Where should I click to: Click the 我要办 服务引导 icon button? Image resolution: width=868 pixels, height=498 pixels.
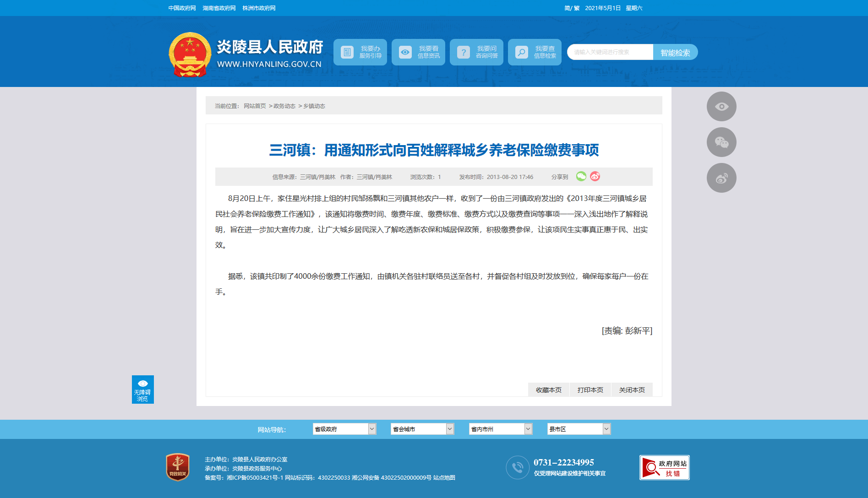[x=360, y=52]
